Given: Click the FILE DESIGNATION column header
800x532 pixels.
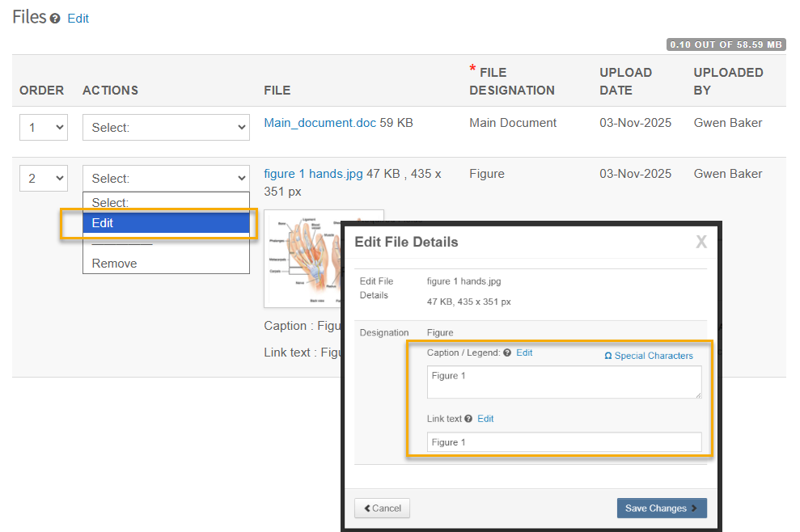Looking at the screenshot, I should pyautogui.click(x=512, y=81).
